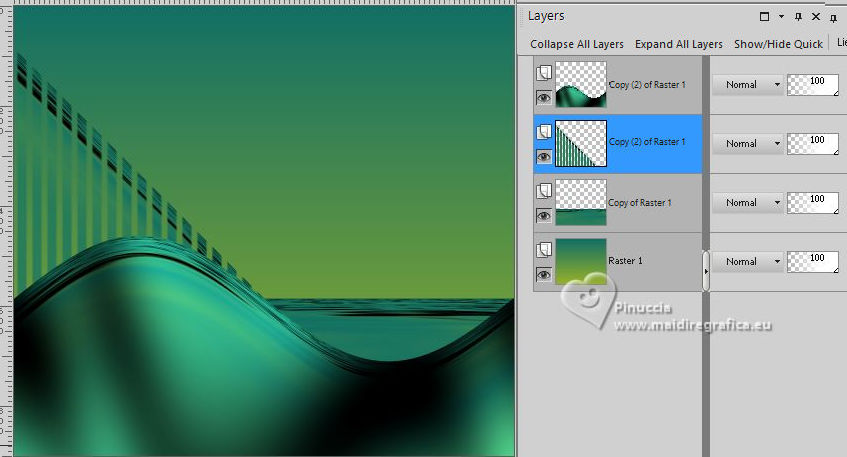This screenshot has height=457, width=847.
Task: Click the opacity 100 field of the wave-thumbnail layer
Action: point(813,85)
